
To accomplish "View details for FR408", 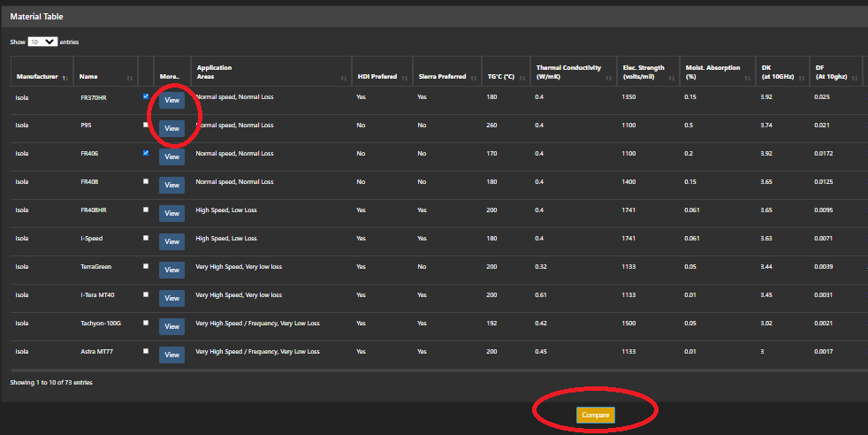I will (x=171, y=185).
